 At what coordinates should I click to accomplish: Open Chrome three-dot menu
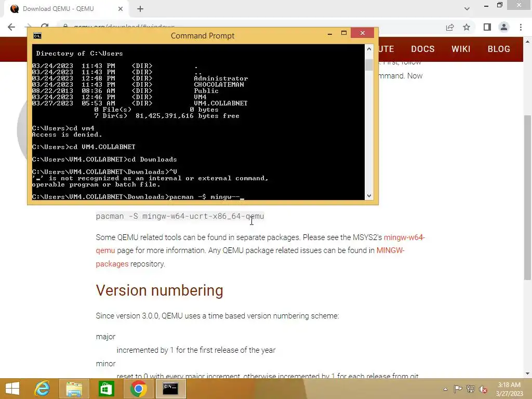click(521, 27)
